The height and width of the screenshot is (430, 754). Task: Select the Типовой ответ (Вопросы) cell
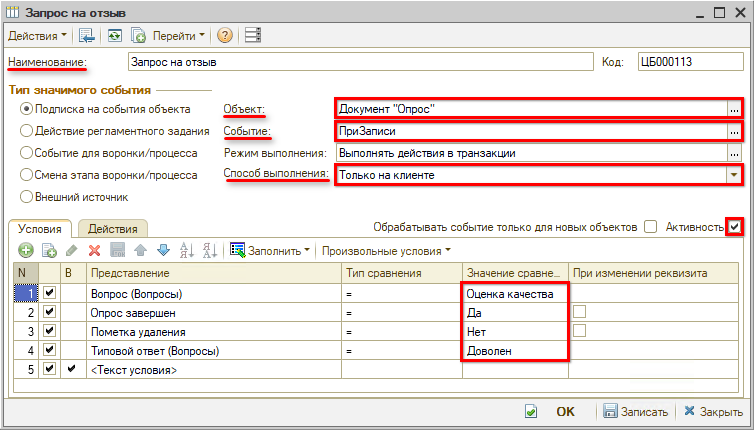click(x=214, y=351)
